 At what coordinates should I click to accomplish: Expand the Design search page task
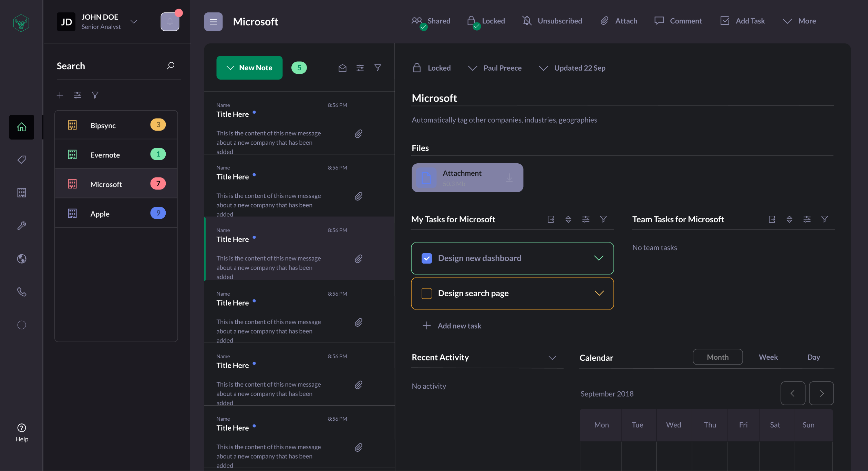(599, 293)
